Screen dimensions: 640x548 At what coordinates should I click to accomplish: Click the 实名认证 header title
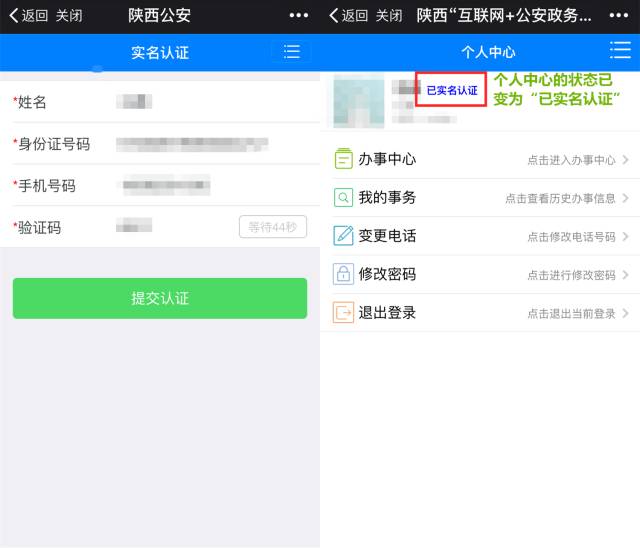click(160, 52)
